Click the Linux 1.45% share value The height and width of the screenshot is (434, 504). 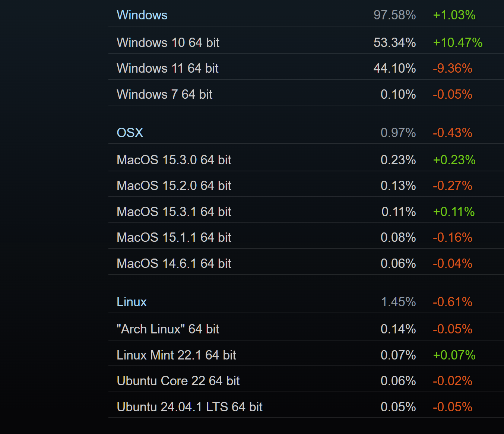pos(398,302)
